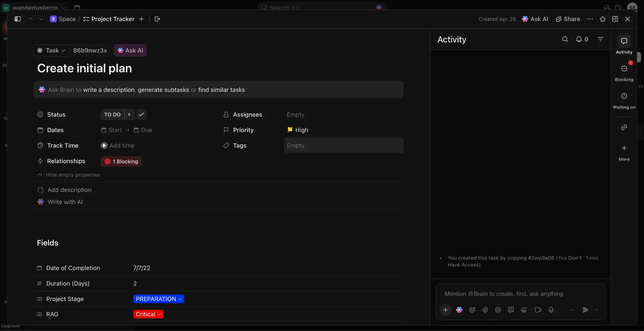Click purple Ask AI button near task ID
644x331 pixels.
(x=130, y=50)
